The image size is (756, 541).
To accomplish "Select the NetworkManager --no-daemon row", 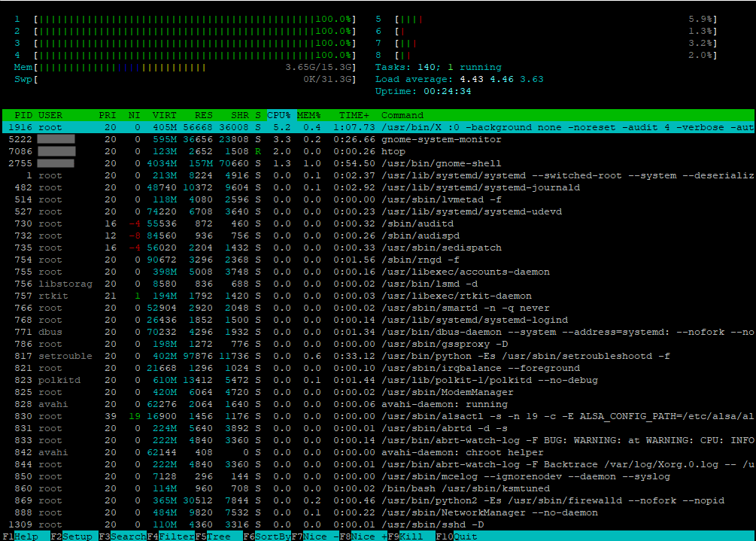I will (378, 513).
